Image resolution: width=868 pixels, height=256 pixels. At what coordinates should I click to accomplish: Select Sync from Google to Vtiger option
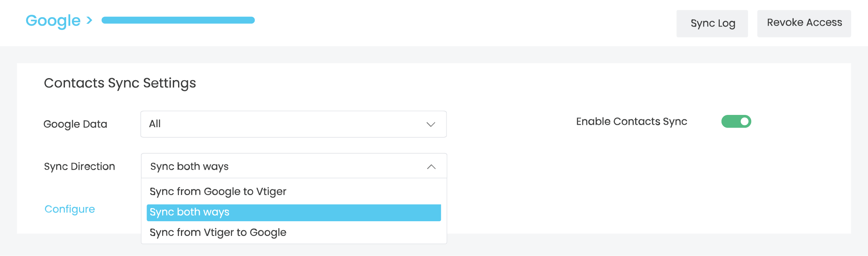pos(218,191)
